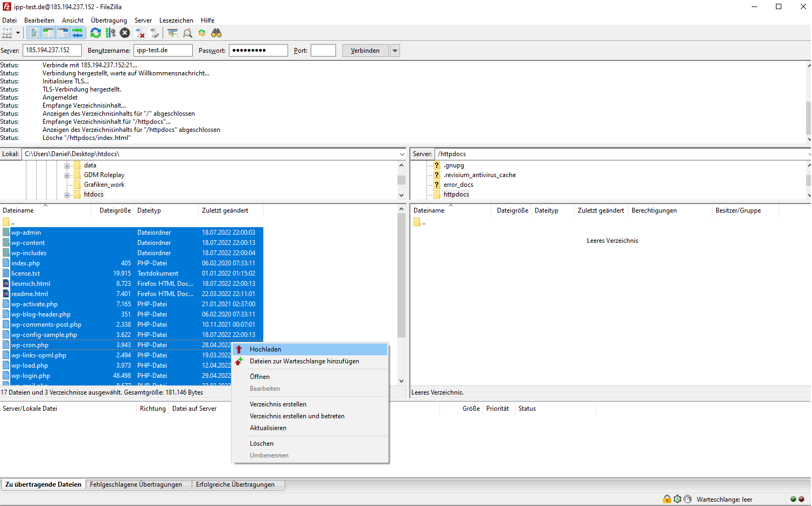Click the reconnect to last server icon
Image resolution: width=812 pixels, height=506 pixels.
(x=155, y=33)
